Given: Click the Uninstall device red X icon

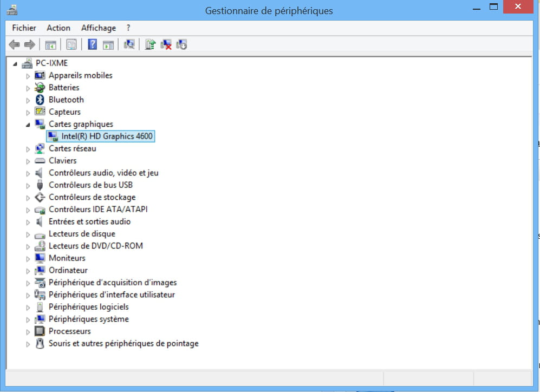Looking at the screenshot, I should (x=166, y=44).
